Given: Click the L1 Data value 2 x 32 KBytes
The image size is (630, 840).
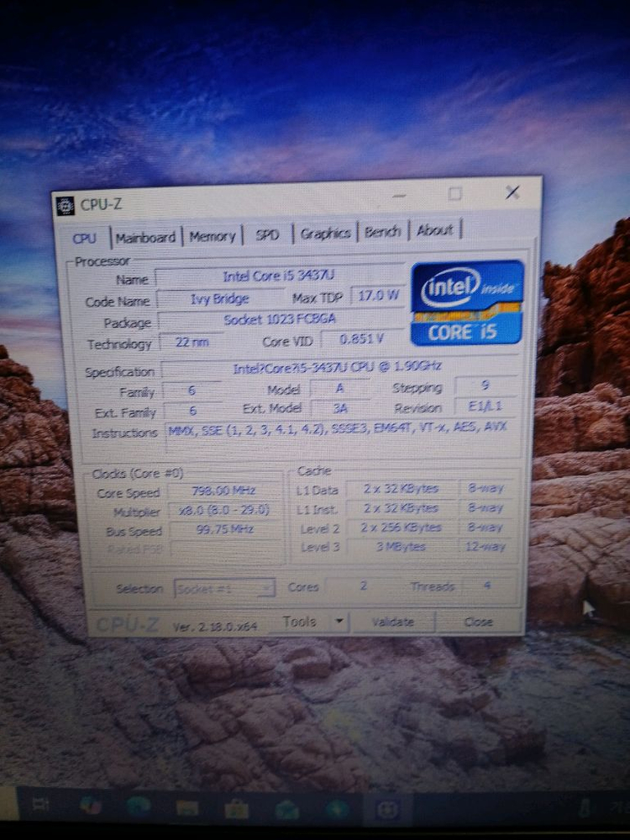Looking at the screenshot, I should click(x=402, y=489).
